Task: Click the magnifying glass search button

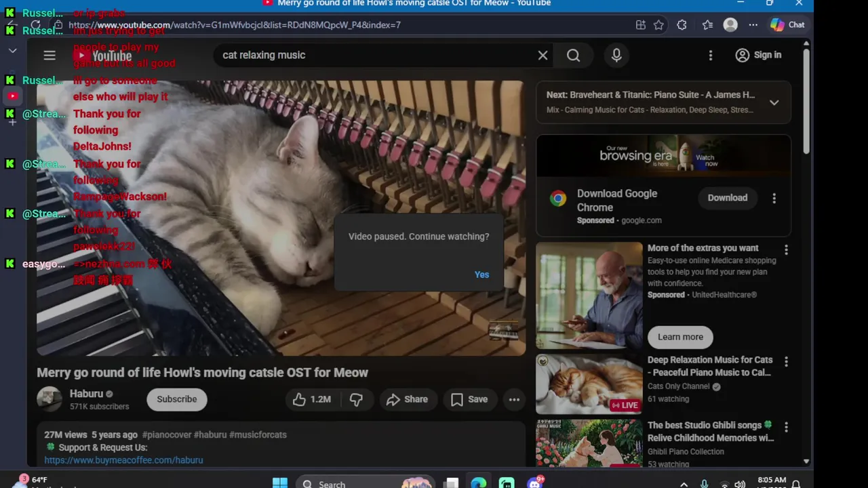Action: pos(573,55)
